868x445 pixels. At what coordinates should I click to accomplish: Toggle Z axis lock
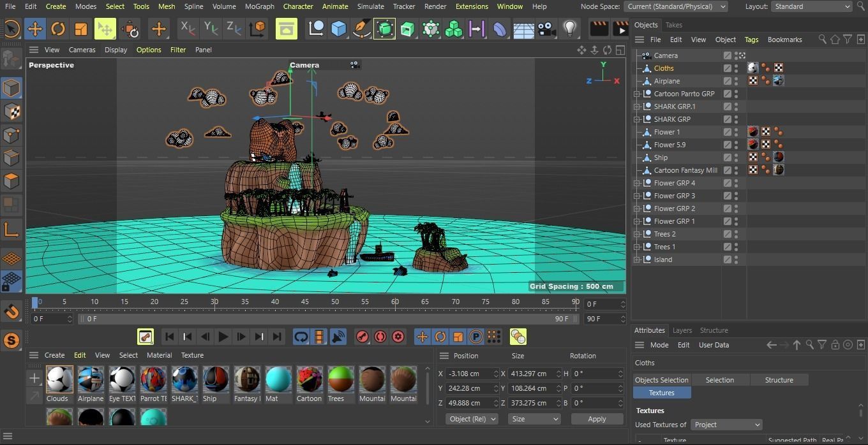(x=234, y=29)
